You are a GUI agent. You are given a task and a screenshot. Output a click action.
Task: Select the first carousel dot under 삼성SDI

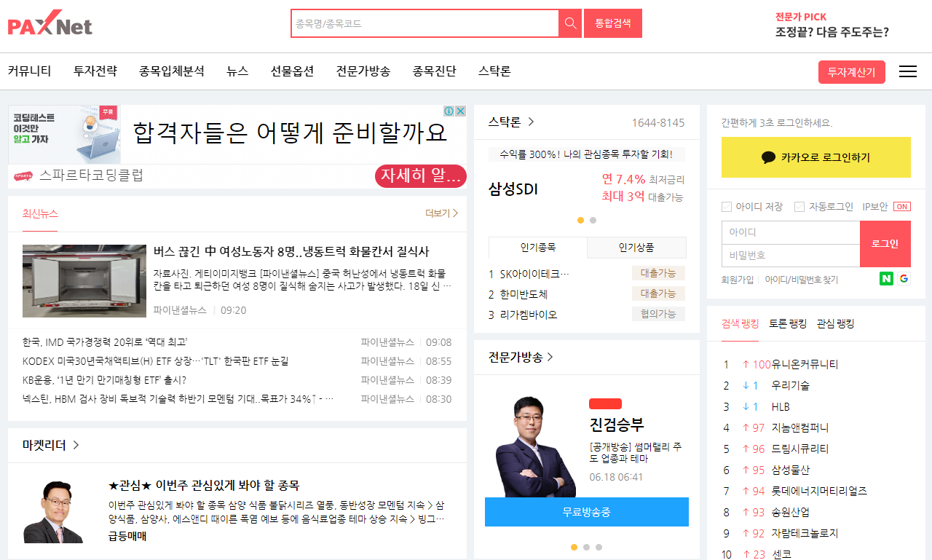point(581,220)
